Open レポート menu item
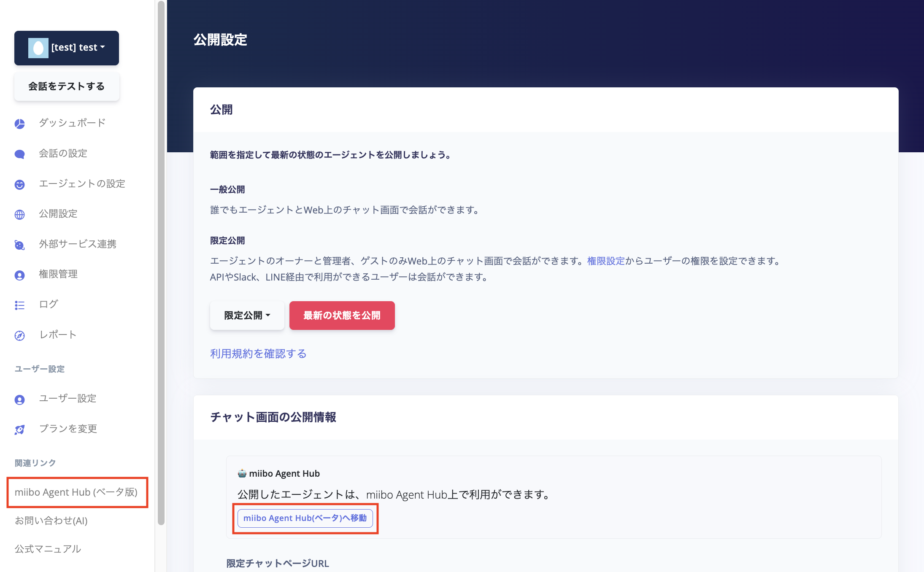924x572 pixels. point(58,335)
